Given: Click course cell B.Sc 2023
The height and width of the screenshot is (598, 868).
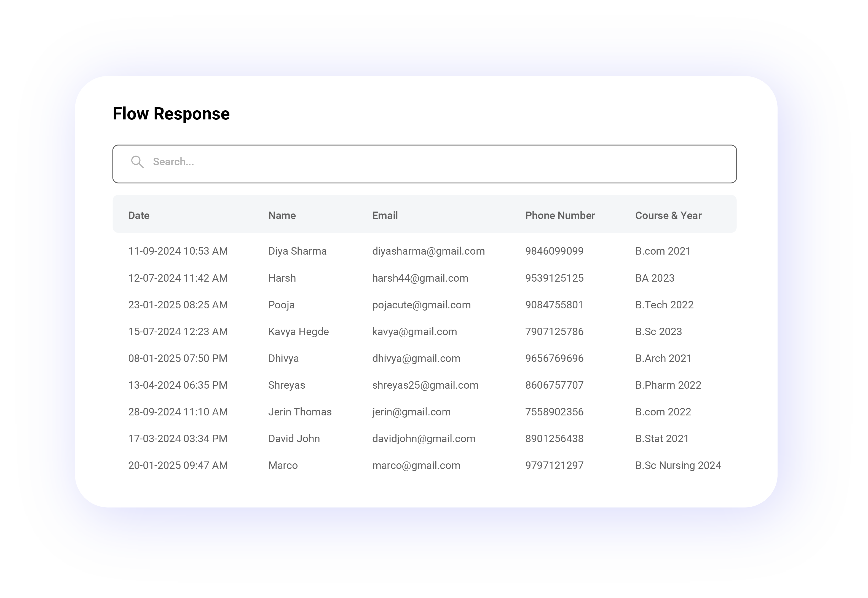Looking at the screenshot, I should pos(659,332).
